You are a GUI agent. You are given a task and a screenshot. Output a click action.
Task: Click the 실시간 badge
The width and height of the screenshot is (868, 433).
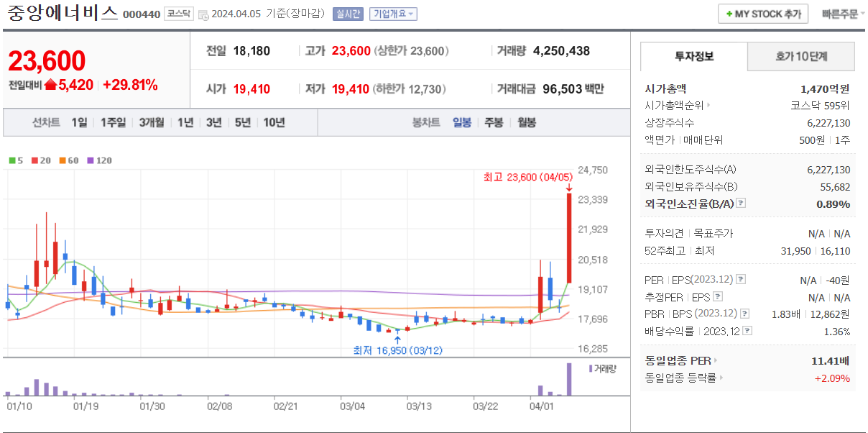[349, 14]
